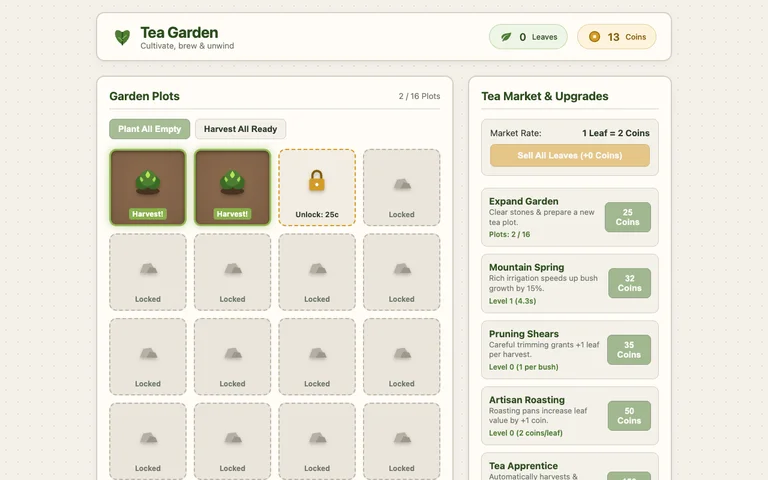Click the padlock icon on the unlockable plot

point(316,180)
